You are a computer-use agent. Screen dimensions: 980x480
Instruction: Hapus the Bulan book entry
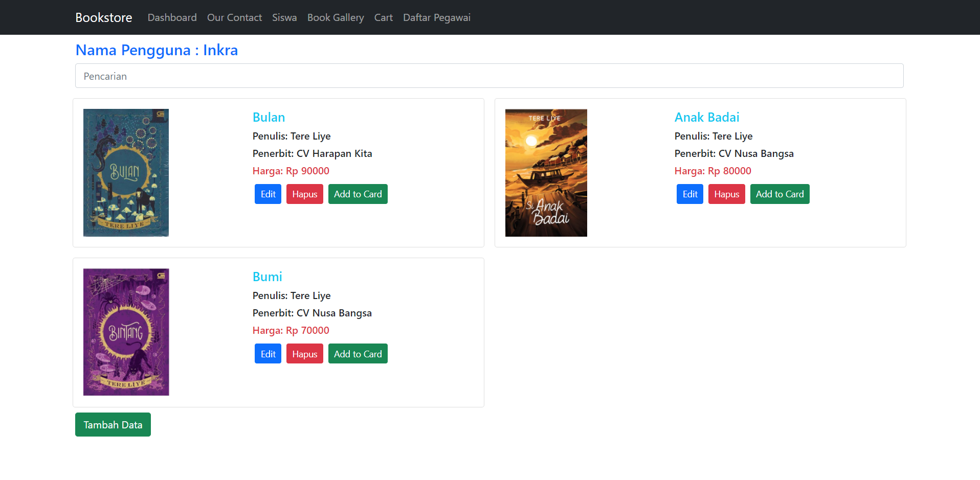point(304,194)
